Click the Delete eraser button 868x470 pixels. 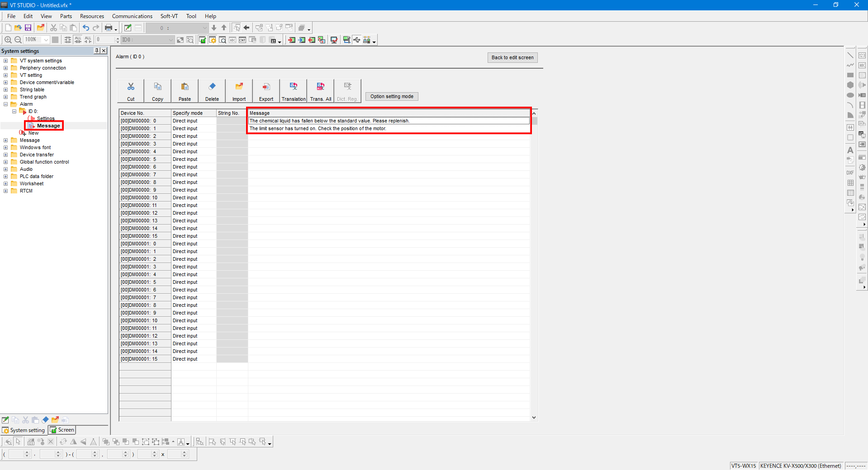[x=212, y=91]
